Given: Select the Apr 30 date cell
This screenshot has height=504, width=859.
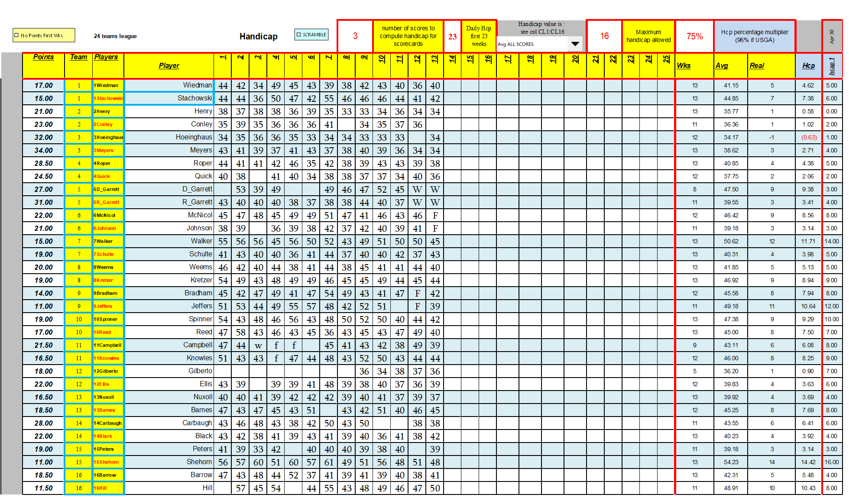Looking at the screenshot, I should pyautogui.click(x=832, y=36).
